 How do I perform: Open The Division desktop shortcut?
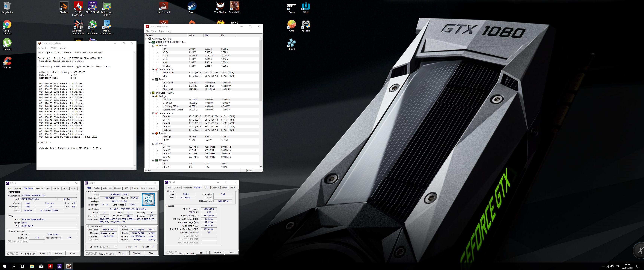click(220, 7)
